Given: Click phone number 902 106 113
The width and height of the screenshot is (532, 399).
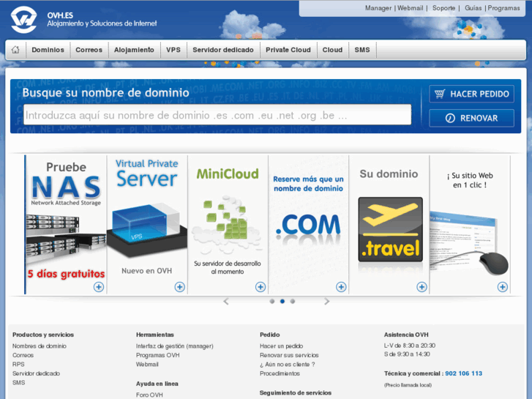Looking at the screenshot, I should coord(463,373).
